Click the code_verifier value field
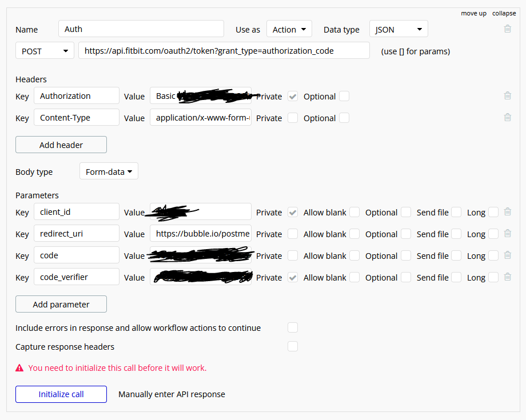 pos(201,277)
